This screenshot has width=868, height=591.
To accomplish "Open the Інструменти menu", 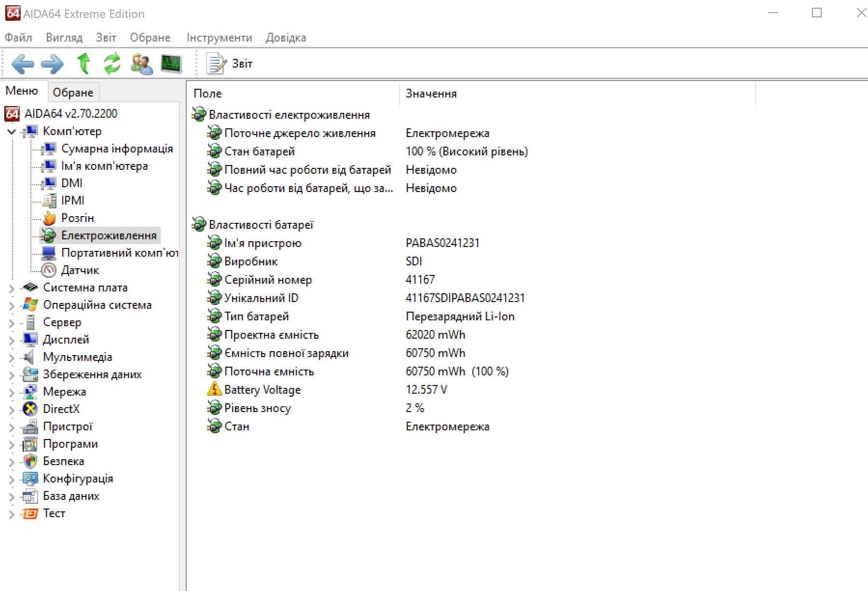I will (219, 38).
